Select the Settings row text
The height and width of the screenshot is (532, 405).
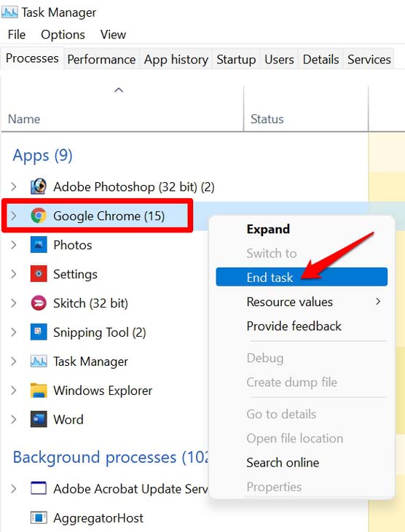pyautogui.click(x=75, y=275)
